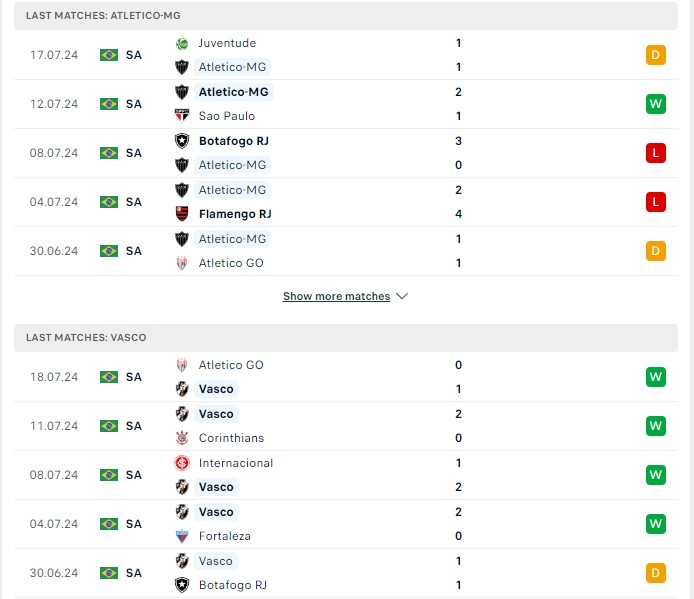694x599 pixels.
Task: Click the Flamengo RJ team name
Action: [x=235, y=214]
